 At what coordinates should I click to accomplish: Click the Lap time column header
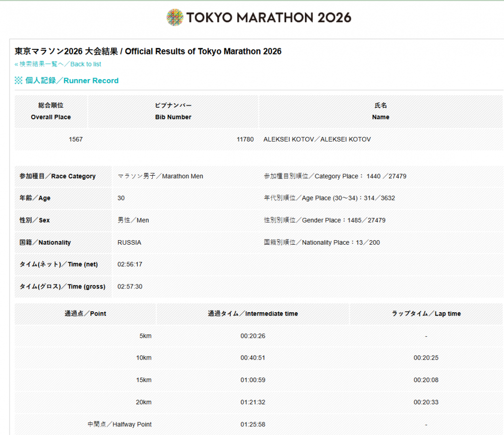(426, 314)
